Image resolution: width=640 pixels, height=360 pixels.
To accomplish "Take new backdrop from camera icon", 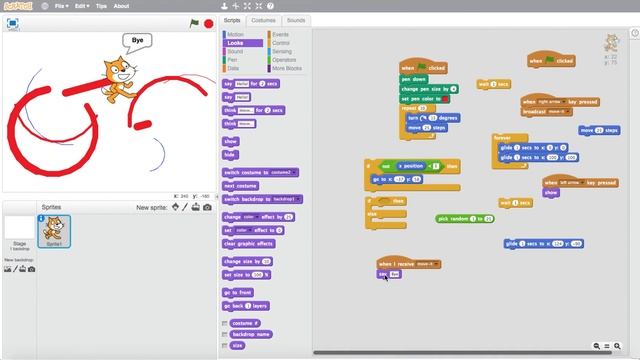I will (x=31, y=269).
